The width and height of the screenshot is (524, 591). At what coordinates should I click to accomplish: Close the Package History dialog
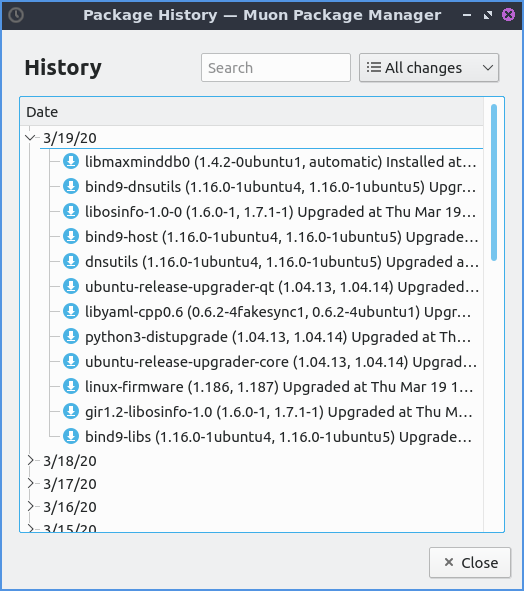[470, 563]
